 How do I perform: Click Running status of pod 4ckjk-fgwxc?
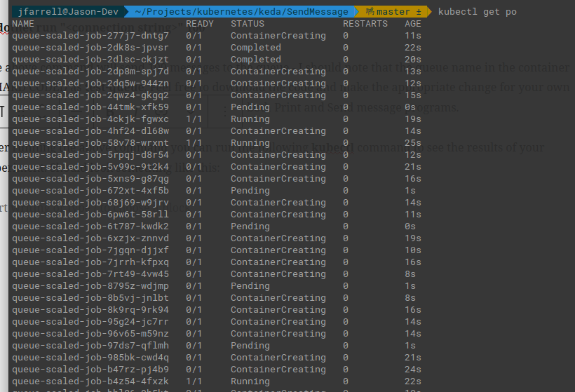(x=250, y=119)
